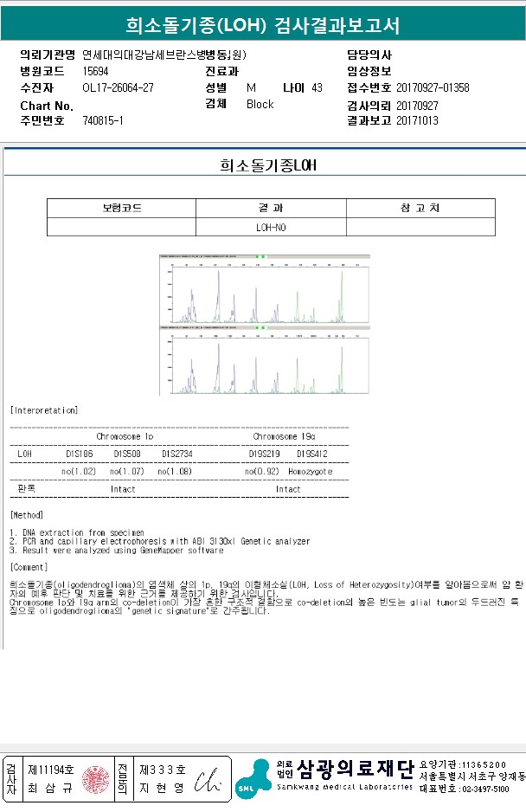Click the Homozygote result under D19S412
Screen dimensions: 526x812
click(310, 471)
